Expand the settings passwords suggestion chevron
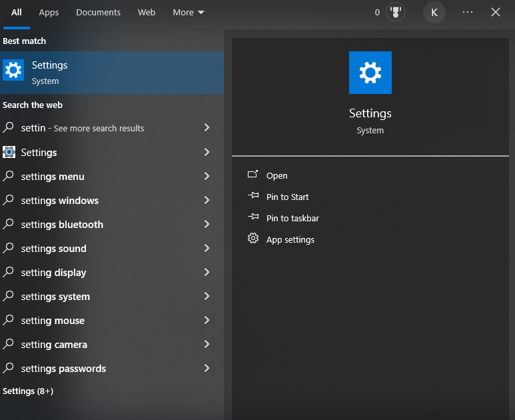The width and height of the screenshot is (515, 420). 207,368
